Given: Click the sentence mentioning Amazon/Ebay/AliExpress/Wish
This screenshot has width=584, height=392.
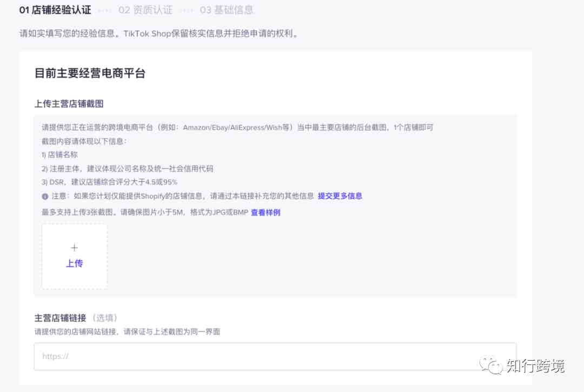Looking at the screenshot, I should point(237,127).
